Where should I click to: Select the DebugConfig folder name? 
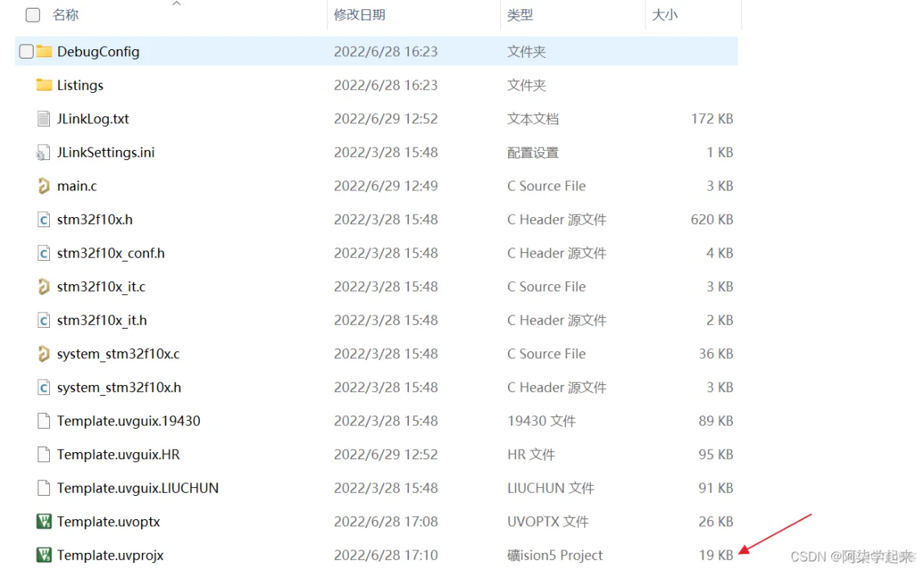tap(98, 52)
